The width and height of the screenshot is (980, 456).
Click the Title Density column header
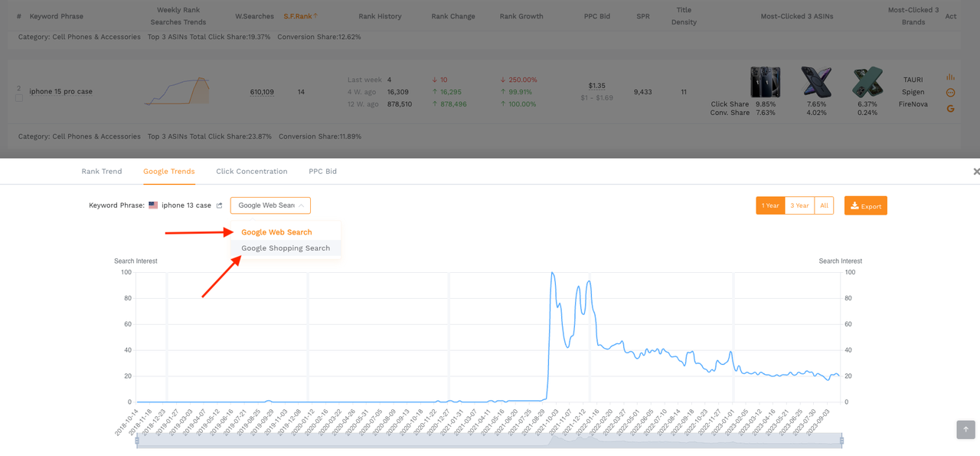pos(684,16)
